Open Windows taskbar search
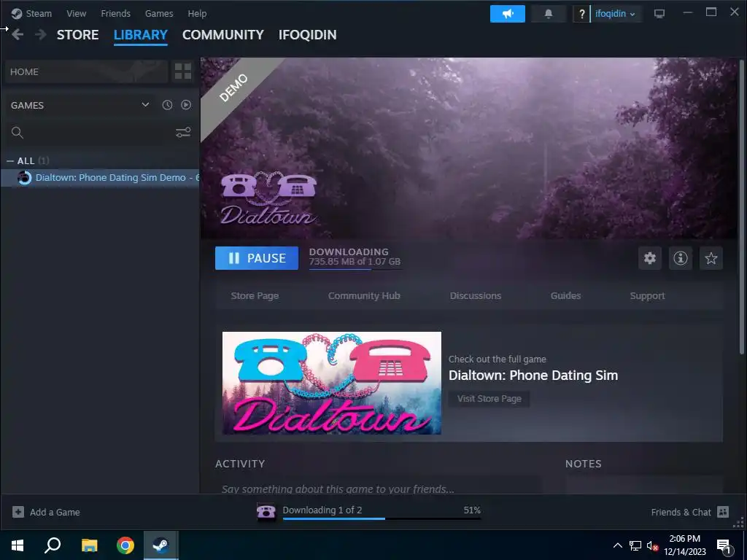The height and width of the screenshot is (560, 747). click(53, 545)
